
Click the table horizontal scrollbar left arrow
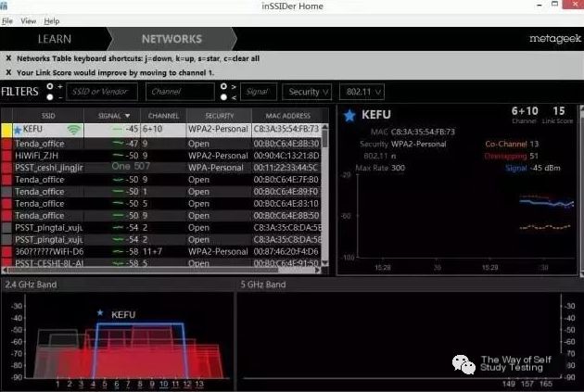pyautogui.click(x=5, y=271)
